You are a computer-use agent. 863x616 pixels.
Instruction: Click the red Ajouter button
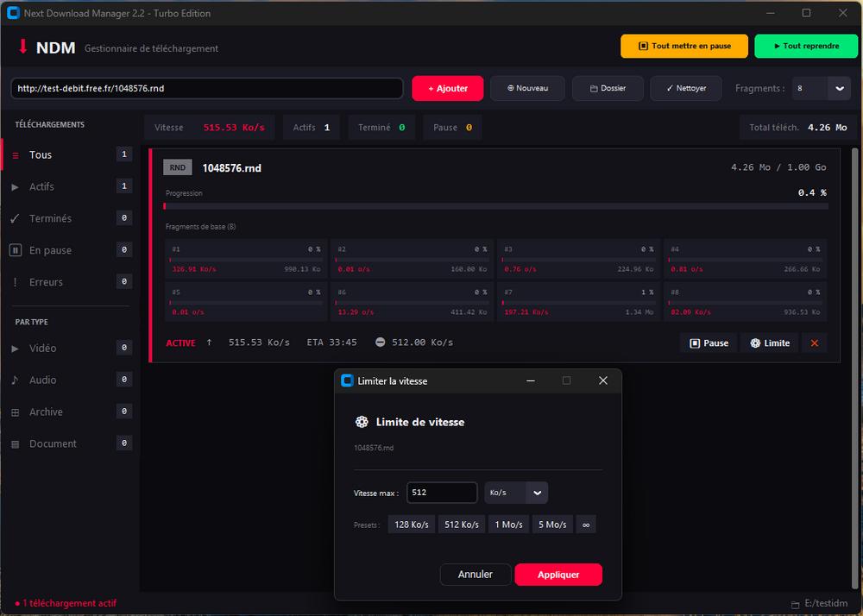(447, 88)
